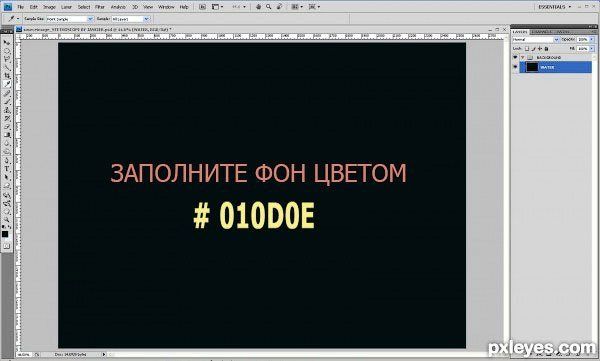
Task: Open the ESSENTIALS workspace switcher
Action: tap(554, 7)
